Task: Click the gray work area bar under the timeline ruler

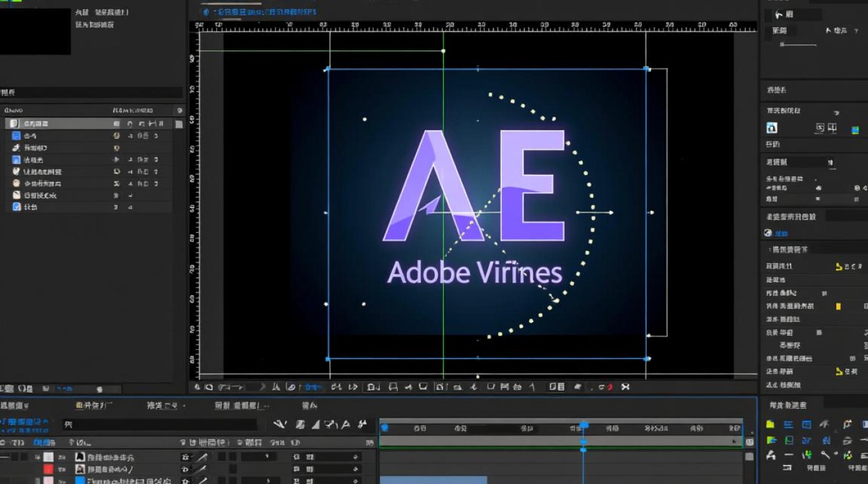Action: (x=561, y=441)
